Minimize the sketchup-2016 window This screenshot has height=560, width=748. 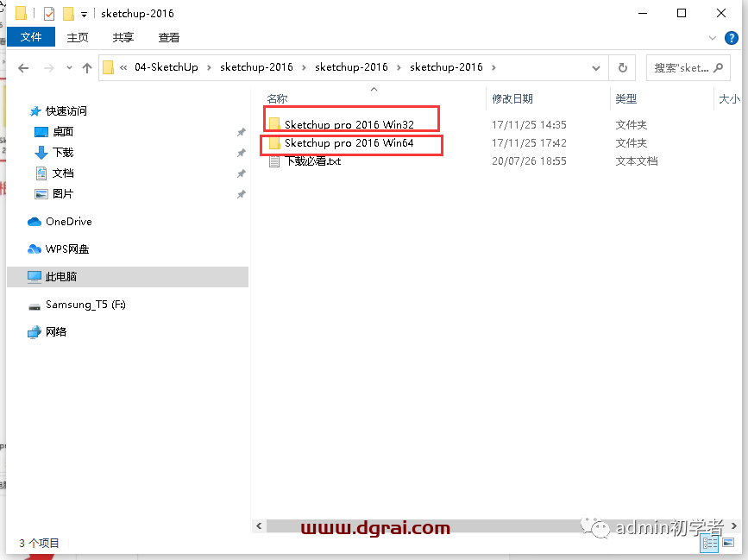pos(643,13)
